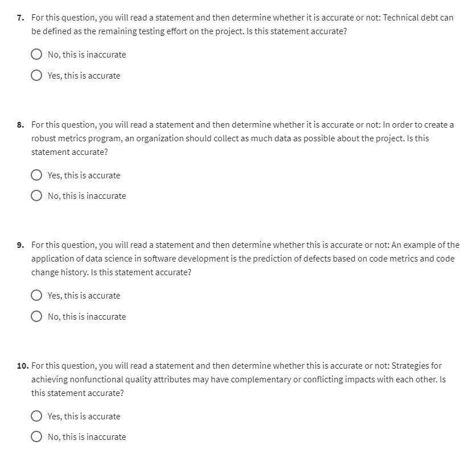The image size is (476, 457).
Task: Select "Yes, this is accurate" for question 8
Action: click(36, 175)
